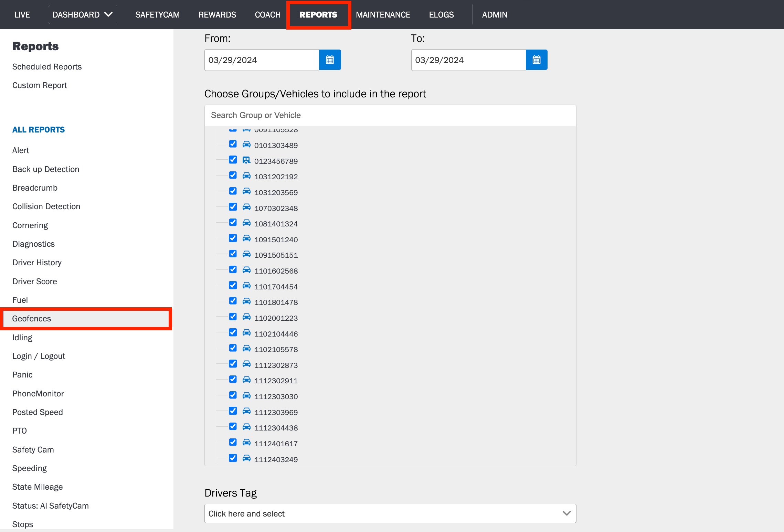
Task: Open the From date calendar picker
Action: pos(330,60)
